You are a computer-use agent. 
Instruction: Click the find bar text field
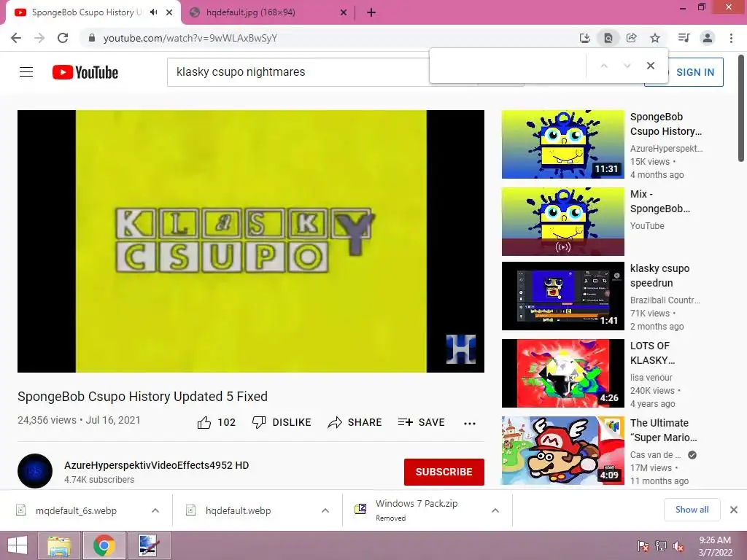[x=508, y=66]
